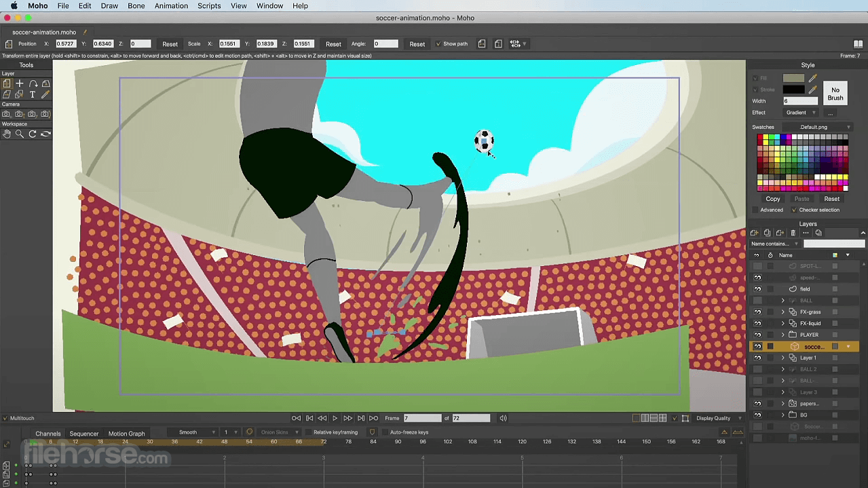Toggle the Show path checkbox

(438, 44)
